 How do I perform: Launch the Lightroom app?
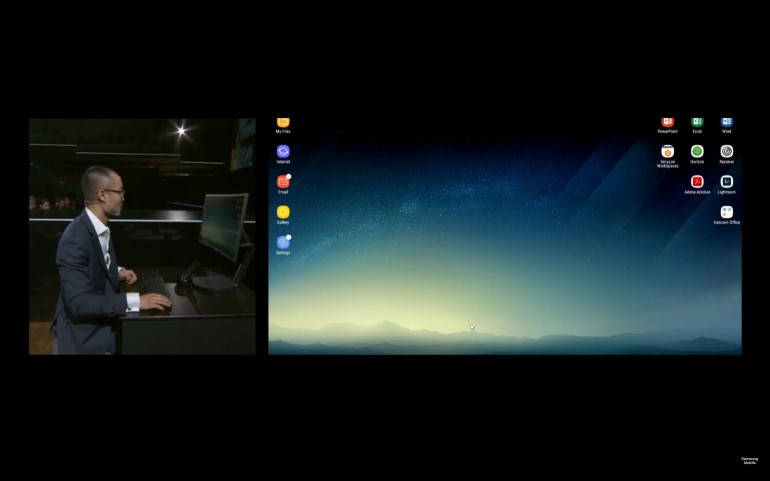tap(727, 182)
